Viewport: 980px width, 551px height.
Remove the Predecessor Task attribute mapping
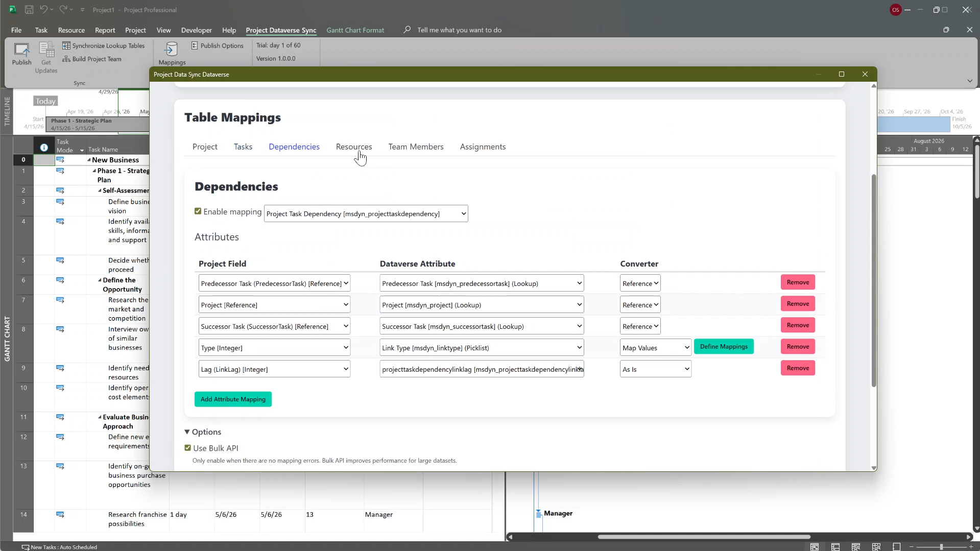(x=798, y=282)
